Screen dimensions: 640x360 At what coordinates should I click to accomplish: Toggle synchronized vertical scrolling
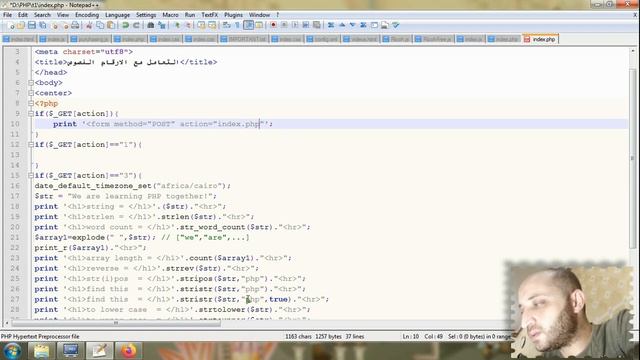202,25
